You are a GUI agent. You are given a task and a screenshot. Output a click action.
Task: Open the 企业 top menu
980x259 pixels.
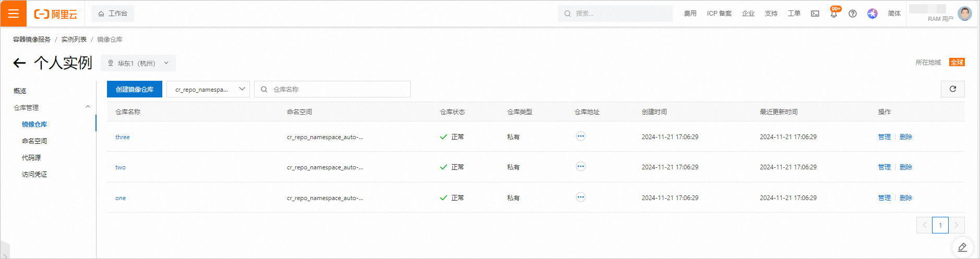coord(748,14)
